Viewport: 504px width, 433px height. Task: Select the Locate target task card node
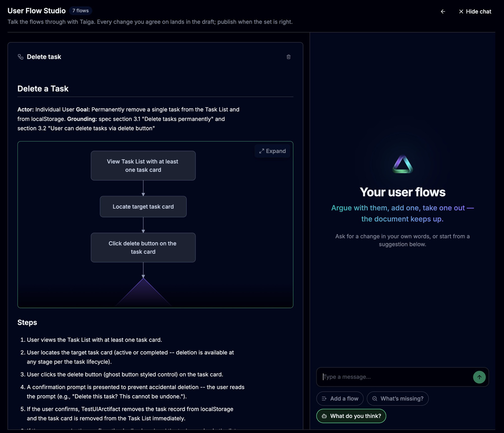(143, 207)
